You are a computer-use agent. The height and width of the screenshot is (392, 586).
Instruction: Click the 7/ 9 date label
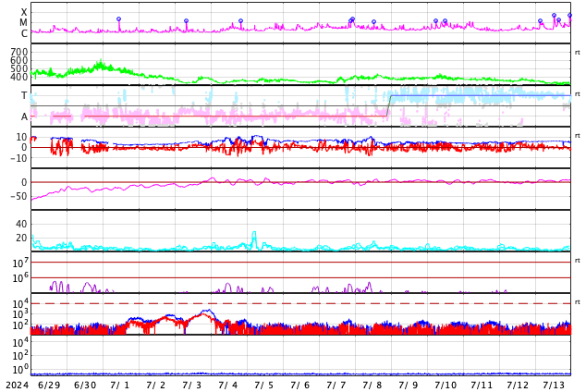point(408,385)
